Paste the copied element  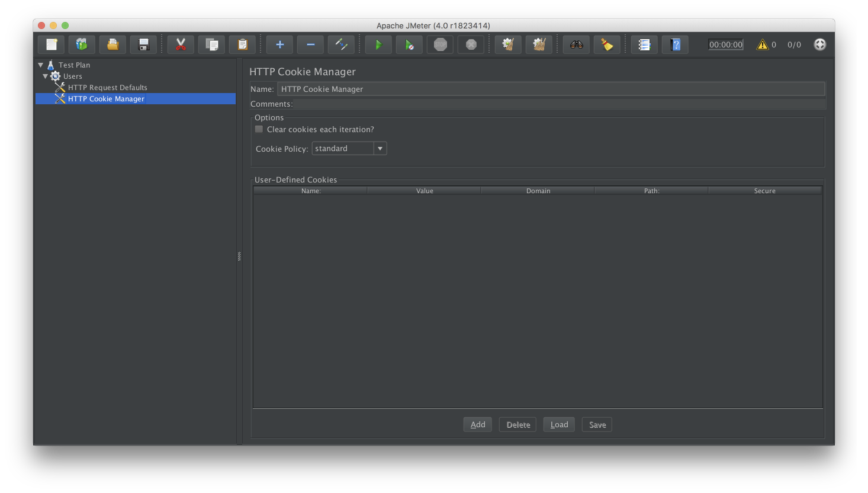tap(242, 44)
